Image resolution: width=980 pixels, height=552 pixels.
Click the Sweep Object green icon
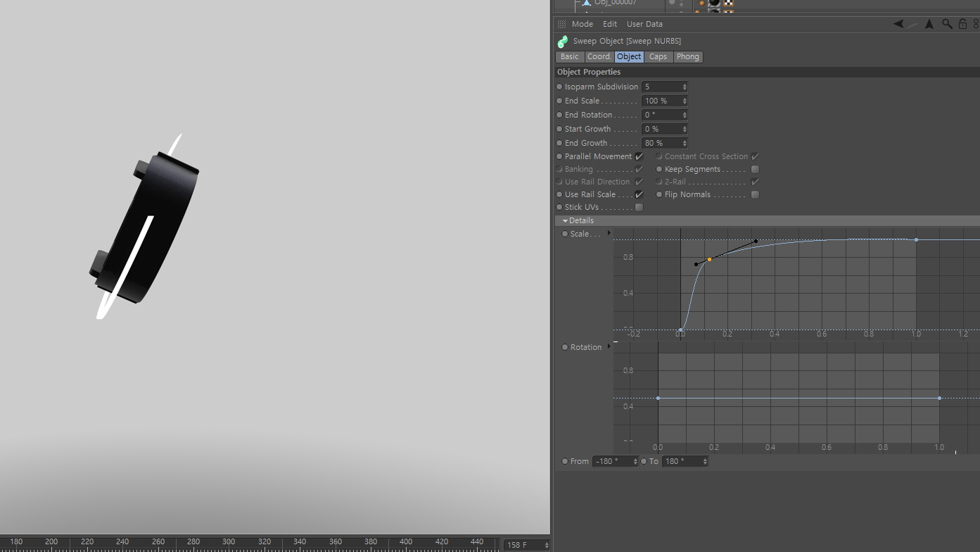tap(563, 42)
